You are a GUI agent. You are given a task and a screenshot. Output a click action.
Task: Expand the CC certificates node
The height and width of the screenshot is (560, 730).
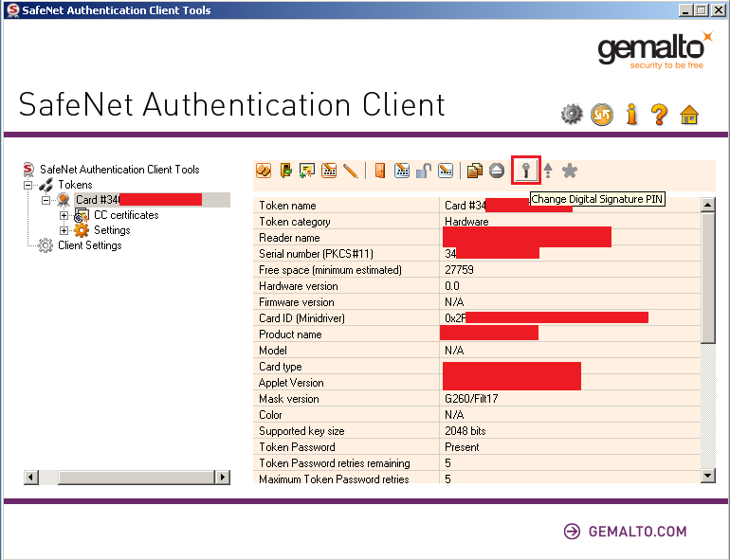point(64,215)
